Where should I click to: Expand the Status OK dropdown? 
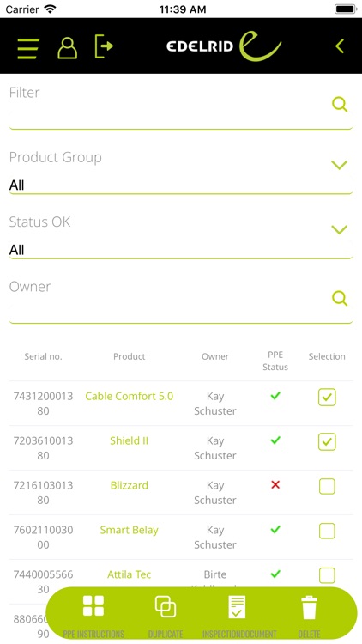coord(181,237)
